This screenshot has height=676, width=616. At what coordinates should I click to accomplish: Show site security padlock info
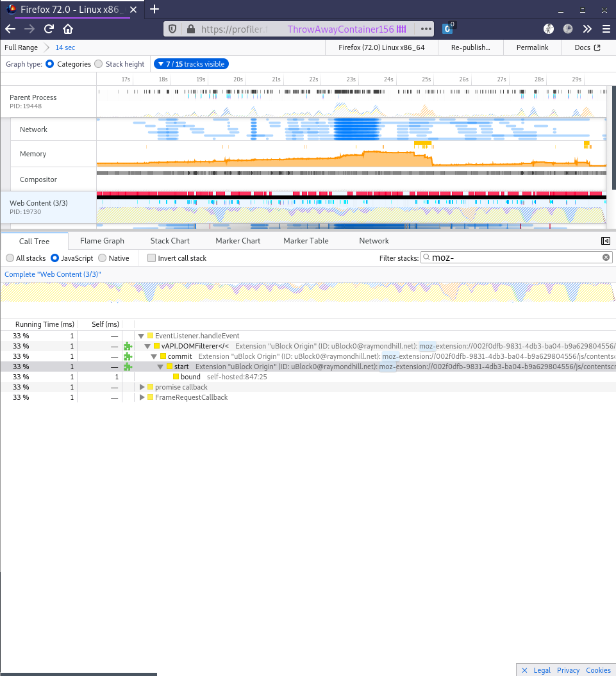191,29
